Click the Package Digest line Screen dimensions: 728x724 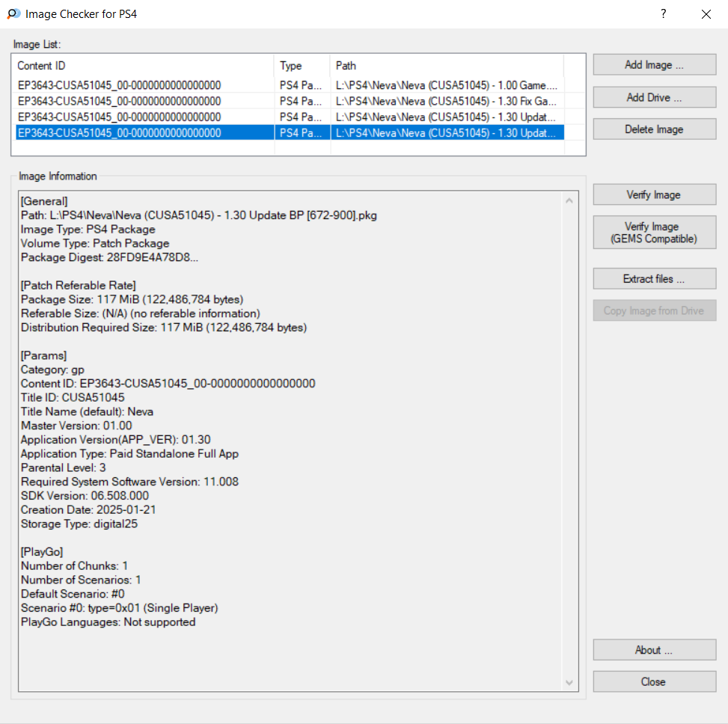pyautogui.click(x=109, y=257)
